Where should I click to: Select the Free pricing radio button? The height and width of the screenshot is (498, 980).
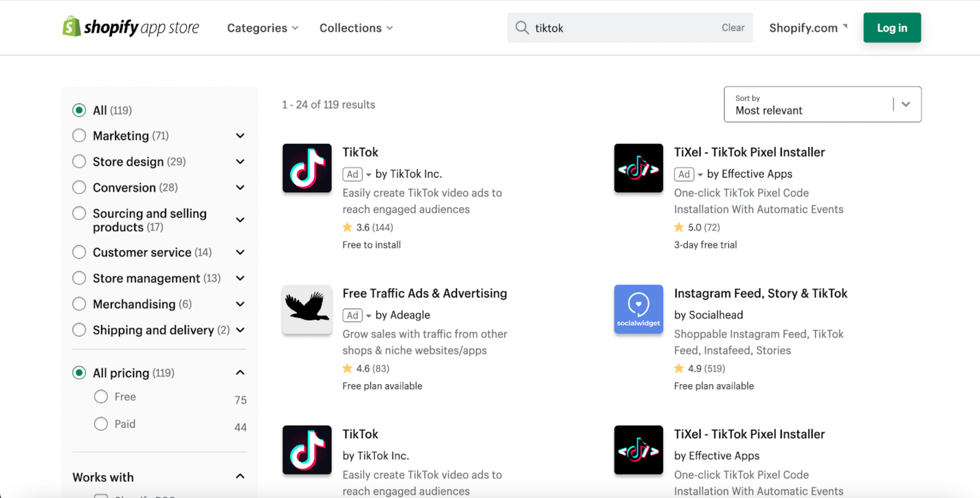pos(101,397)
